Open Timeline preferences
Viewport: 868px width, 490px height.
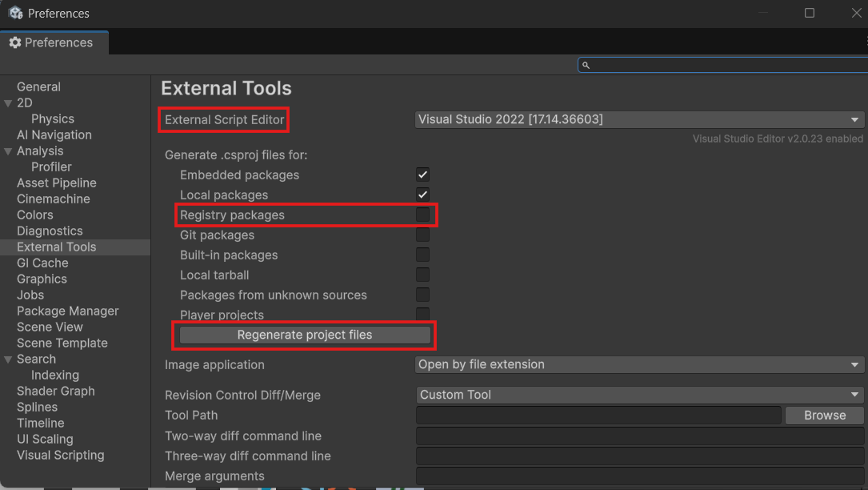[x=41, y=424]
